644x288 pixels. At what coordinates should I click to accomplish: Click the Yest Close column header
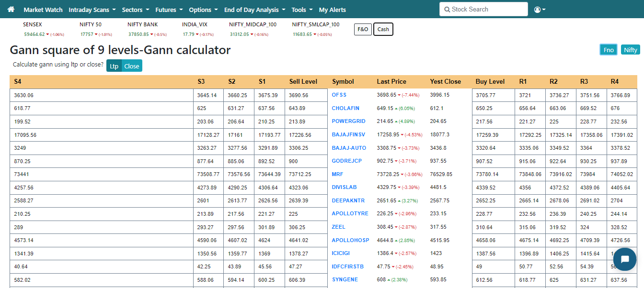point(446,82)
